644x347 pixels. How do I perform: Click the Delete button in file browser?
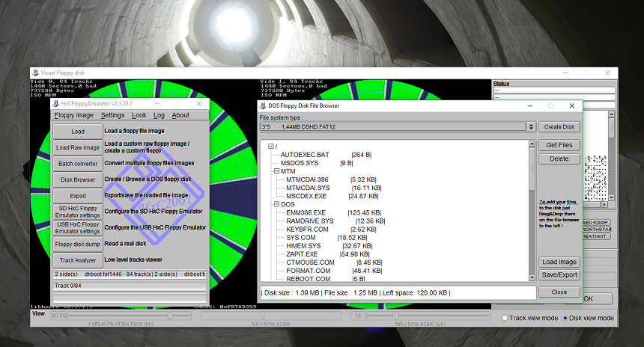click(x=559, y=159)
